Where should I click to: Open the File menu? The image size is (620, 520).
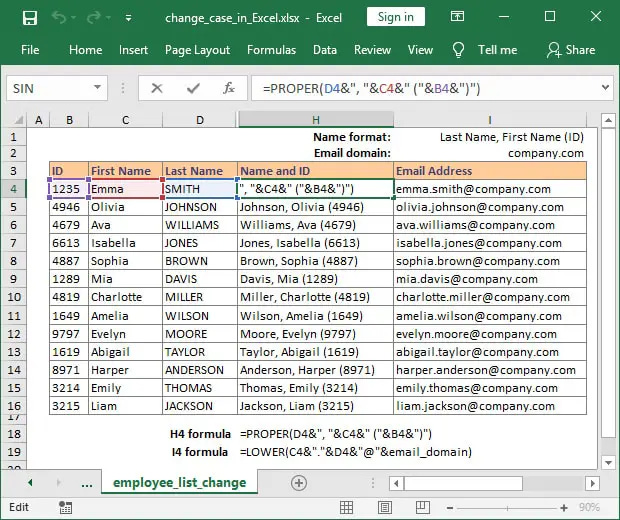pos(30,50)
